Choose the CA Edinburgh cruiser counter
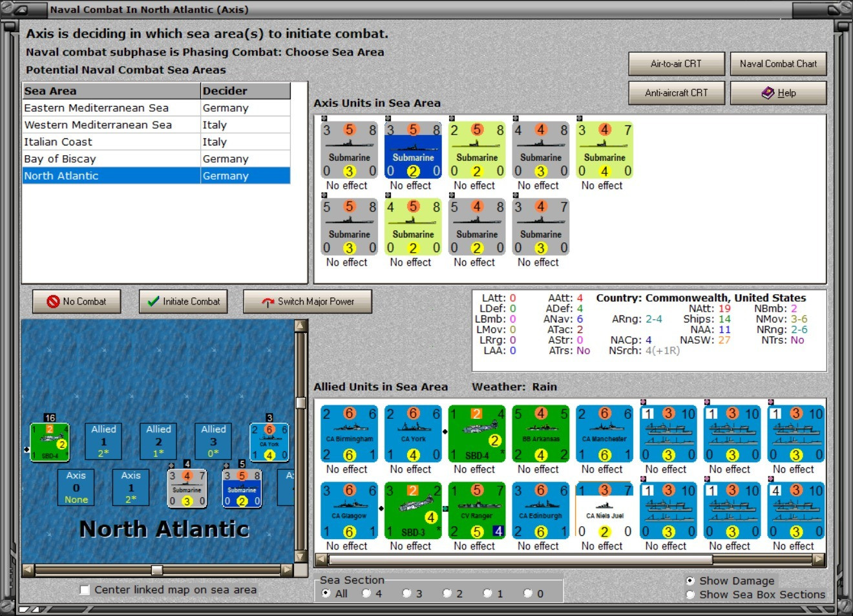Image resolution: width=853 pixels, height=616 pixels. coord(541,511)
